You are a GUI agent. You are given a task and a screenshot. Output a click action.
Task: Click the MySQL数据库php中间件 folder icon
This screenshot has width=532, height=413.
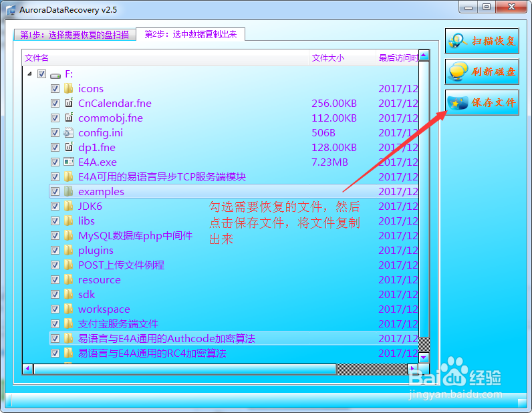click(69, 235)
